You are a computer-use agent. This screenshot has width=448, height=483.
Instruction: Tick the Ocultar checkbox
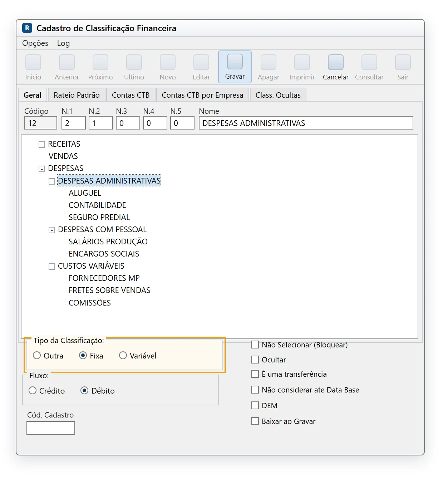[x=255, y=360]
